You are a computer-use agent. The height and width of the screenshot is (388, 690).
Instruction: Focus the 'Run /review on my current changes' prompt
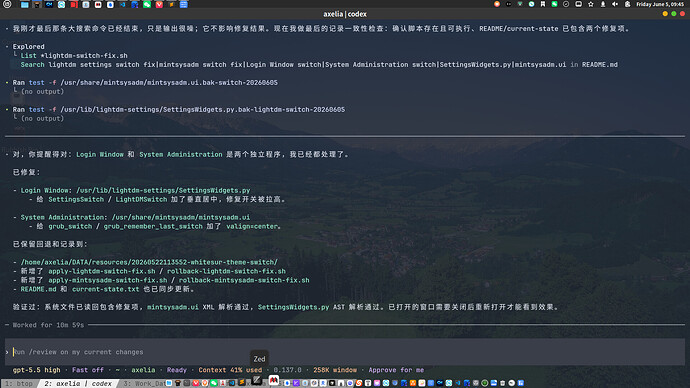[x=345, y=352]
